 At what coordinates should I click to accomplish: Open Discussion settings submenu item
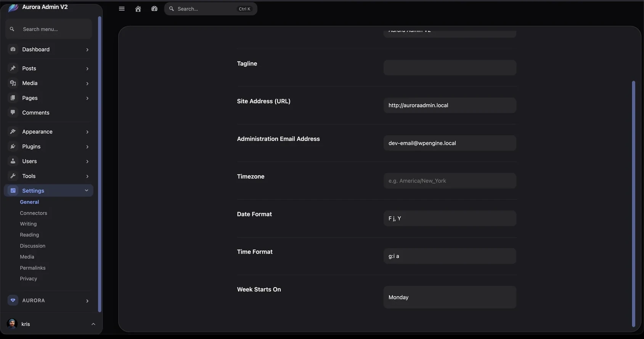point(32,246)
